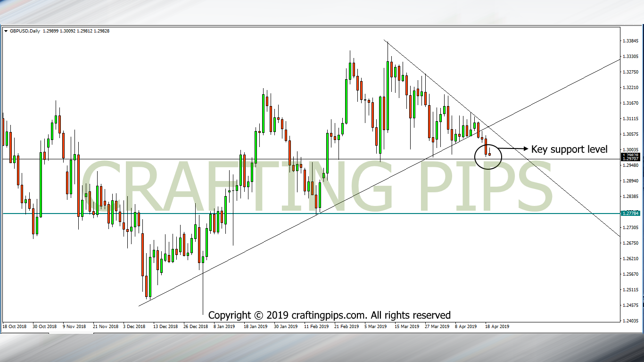Click the 1.31670 price axis label
The height and width of the screenshot is (362, 644).
(x=631, y=103)
